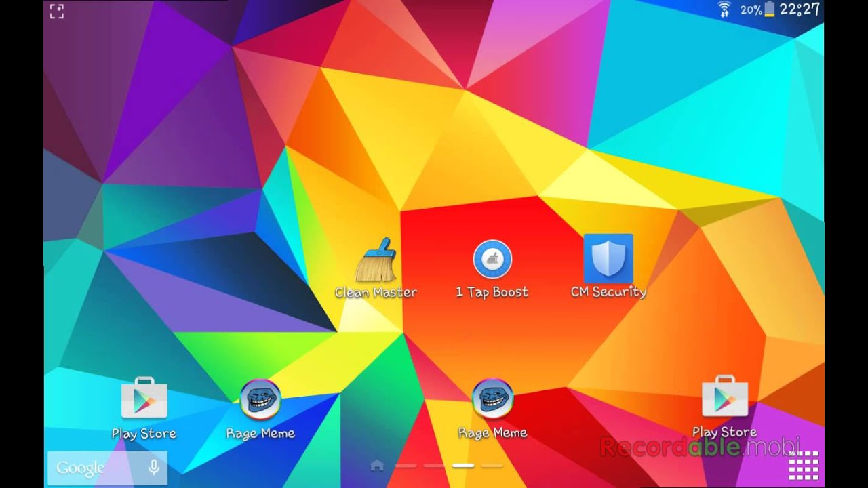Open CM Security
This screenshot has width=868, height=488.
[x=608, y=261]
